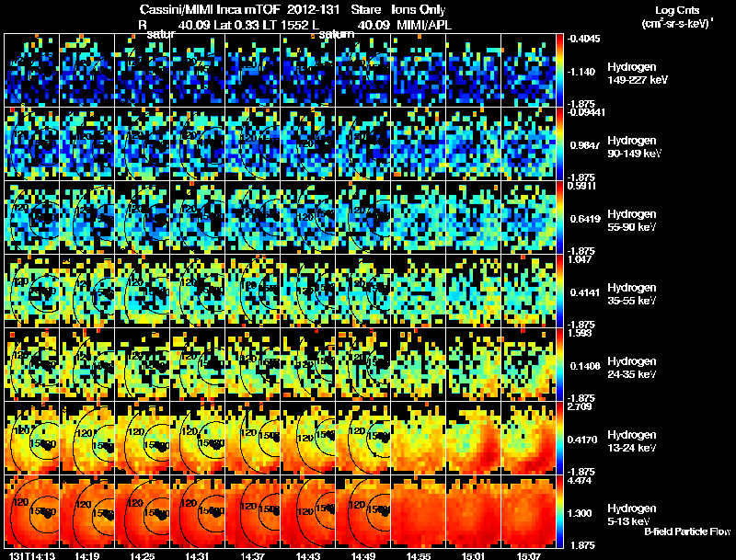This screenshot has width=736, height=560.
Task: Click the Hydrogen 24-35 keV image at 14:49
Action: (x=363, y=364)
